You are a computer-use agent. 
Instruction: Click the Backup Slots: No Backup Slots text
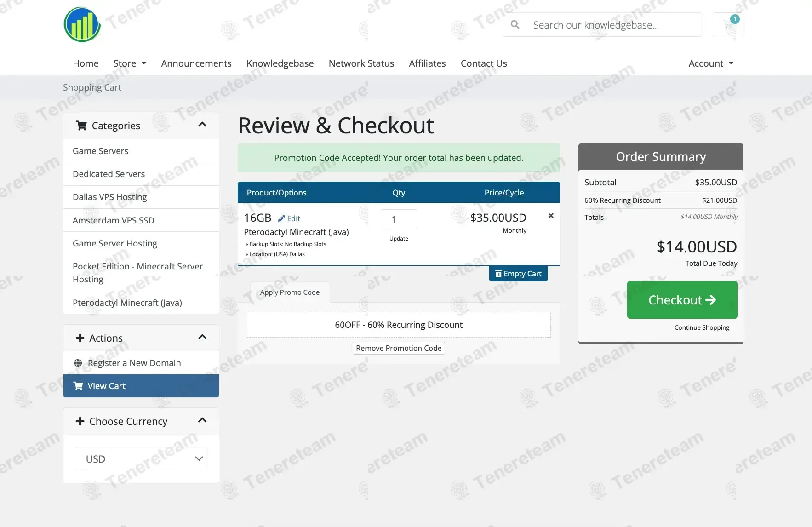point(286,244)
